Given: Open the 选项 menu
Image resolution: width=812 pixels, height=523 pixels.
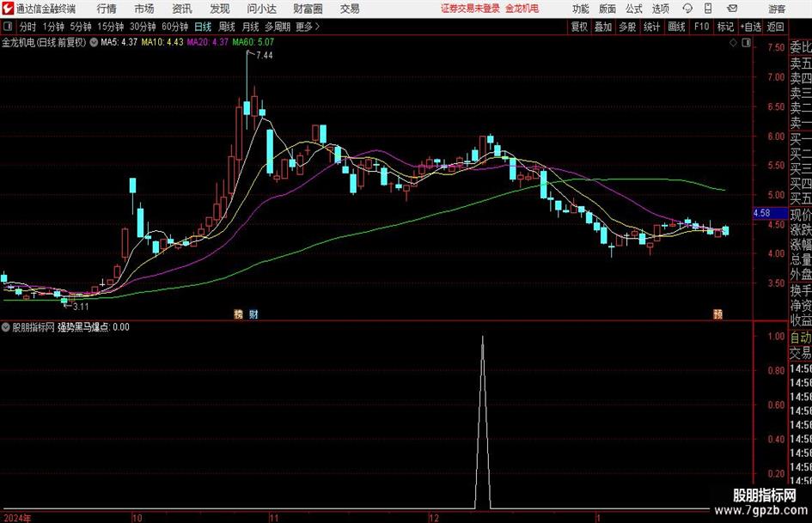Looking at the screenshot, I should [660, 9].
